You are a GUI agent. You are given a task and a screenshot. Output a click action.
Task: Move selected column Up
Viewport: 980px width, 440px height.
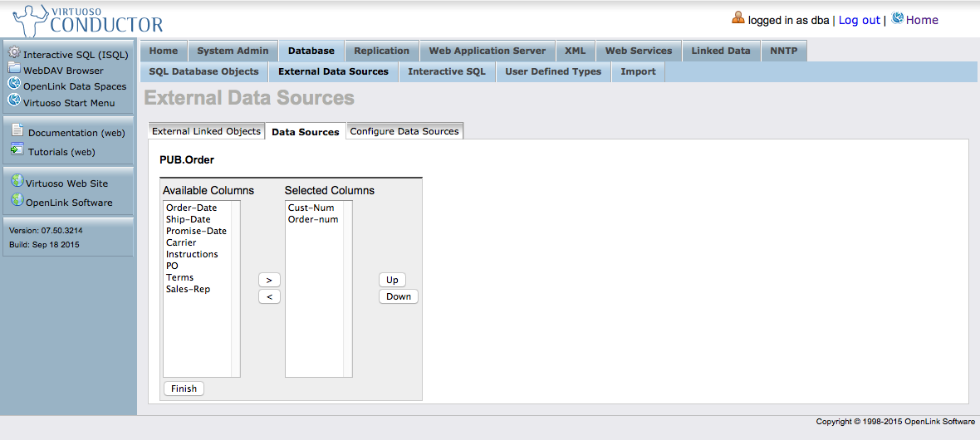392,280
